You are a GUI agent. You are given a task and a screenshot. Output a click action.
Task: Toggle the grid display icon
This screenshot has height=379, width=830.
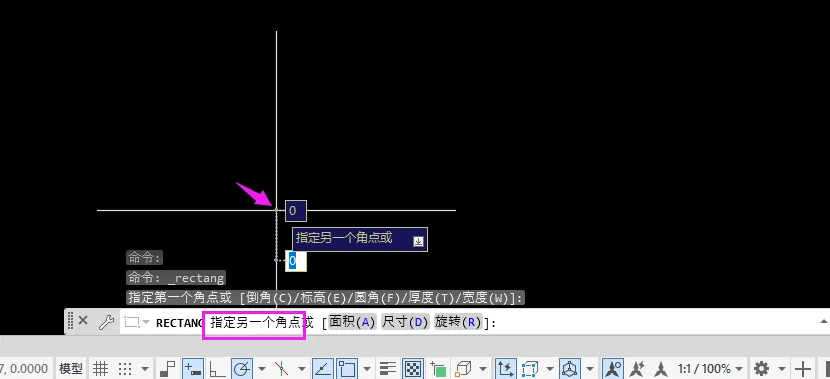click(101, 368)
